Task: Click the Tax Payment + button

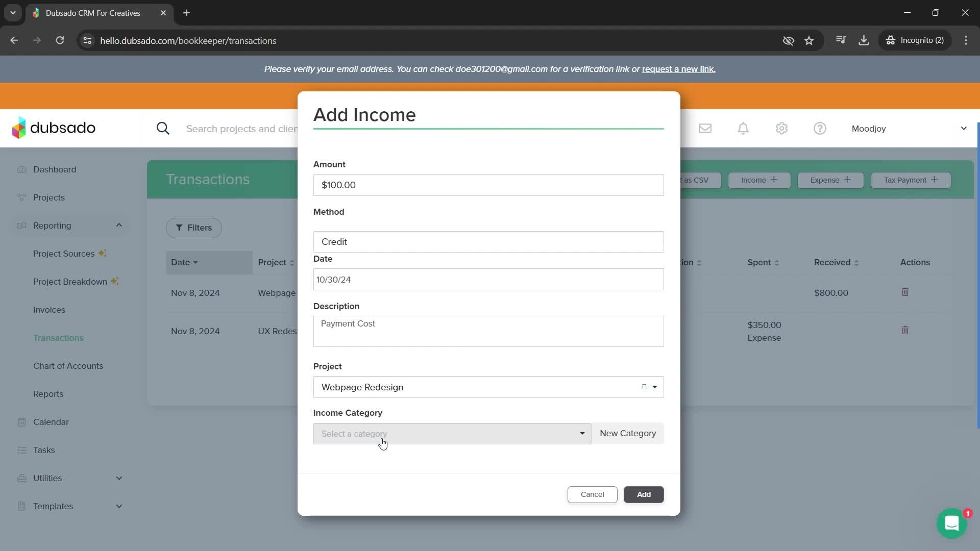Action: click(x=911, y=180)
